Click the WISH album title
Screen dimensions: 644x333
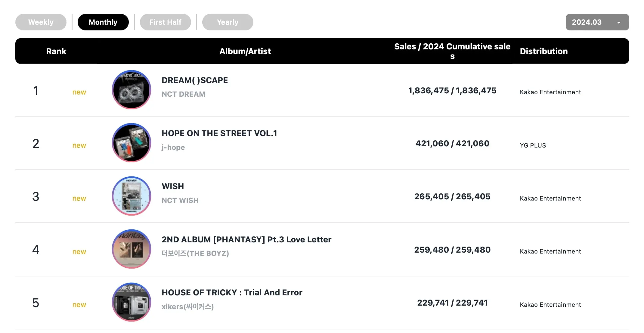[173, 186]
